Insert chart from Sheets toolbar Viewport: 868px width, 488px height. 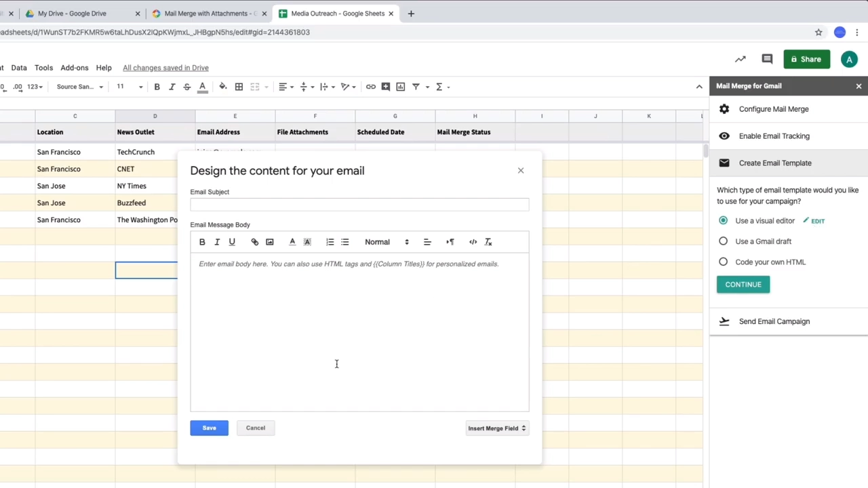(x=401, y=87)
